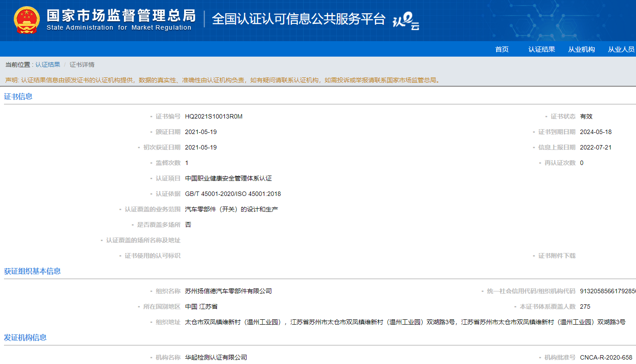Image resolution: width=636 pixels, height=364 pixels.
Task: Click issuing body 华起检测认证有限公司
Action: [216, 357]
